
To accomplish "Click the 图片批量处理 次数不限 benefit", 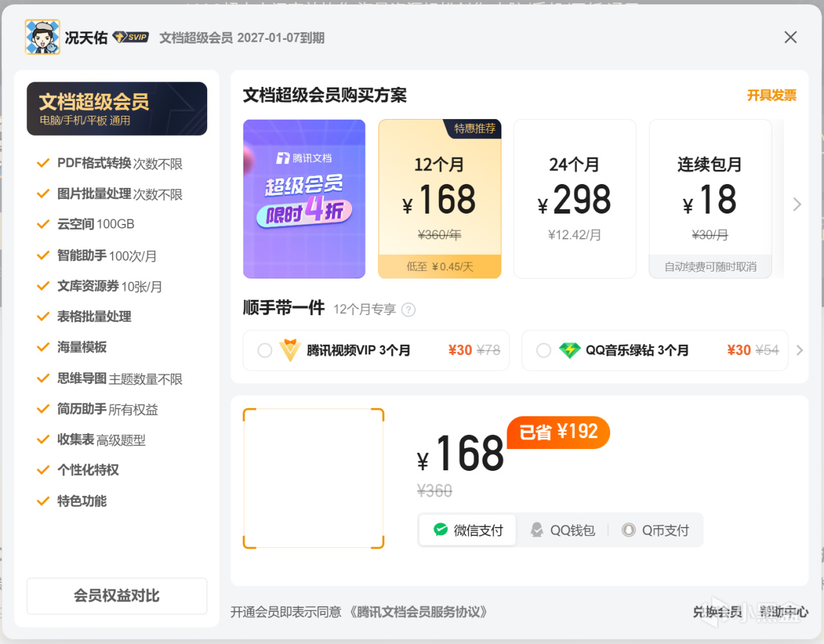I will click(x=110, y=194).
